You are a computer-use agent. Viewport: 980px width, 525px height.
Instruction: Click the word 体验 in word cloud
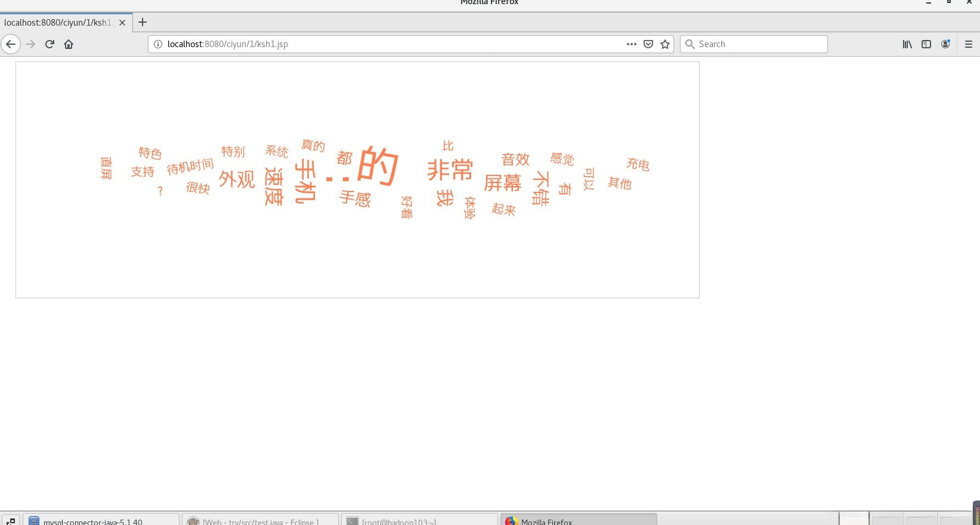(x=470, y=208)
